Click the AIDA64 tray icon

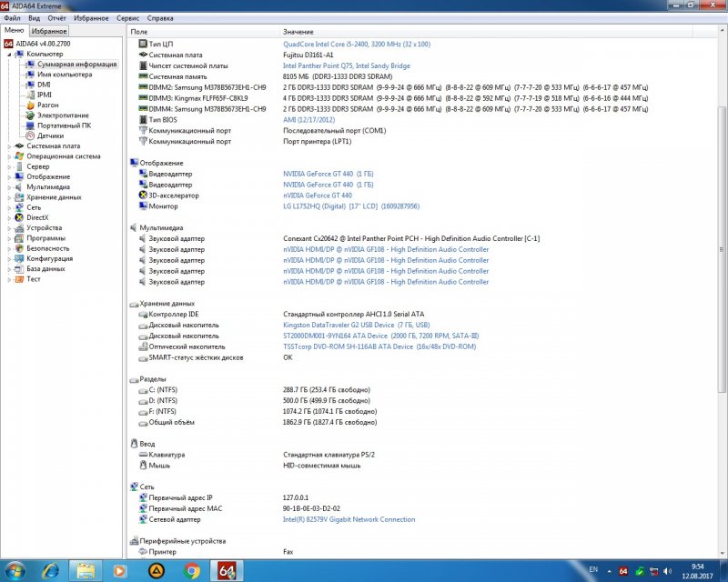622,571
